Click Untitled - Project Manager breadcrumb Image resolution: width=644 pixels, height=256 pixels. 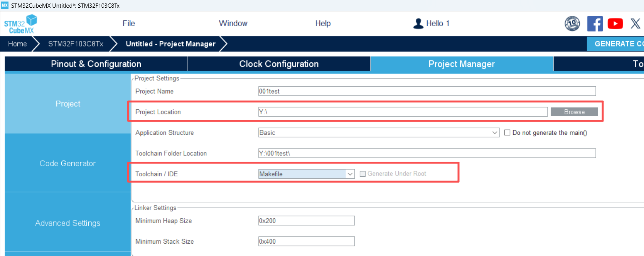171,44
